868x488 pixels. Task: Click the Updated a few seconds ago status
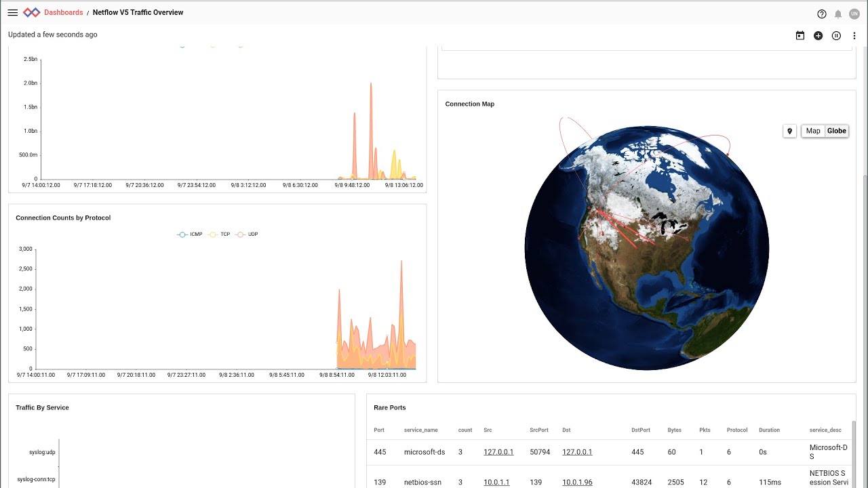[53, 35]
